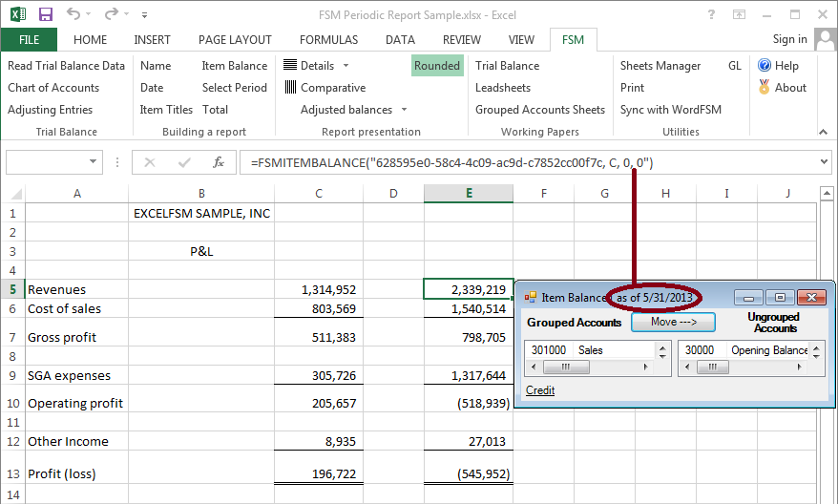
Task: Click the Details report presentation icon
Action: (x=289, y=65)
